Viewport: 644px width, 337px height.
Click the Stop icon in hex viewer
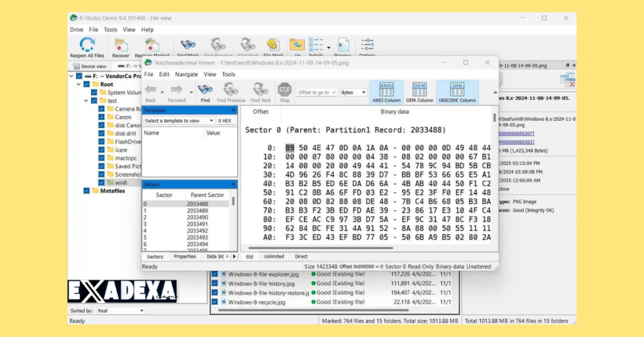coord(285,93)
